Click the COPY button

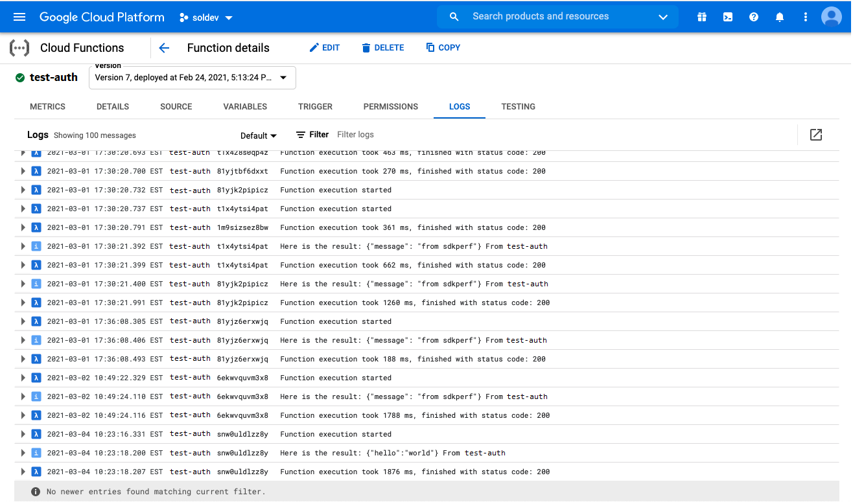click(x=443, y=48)
